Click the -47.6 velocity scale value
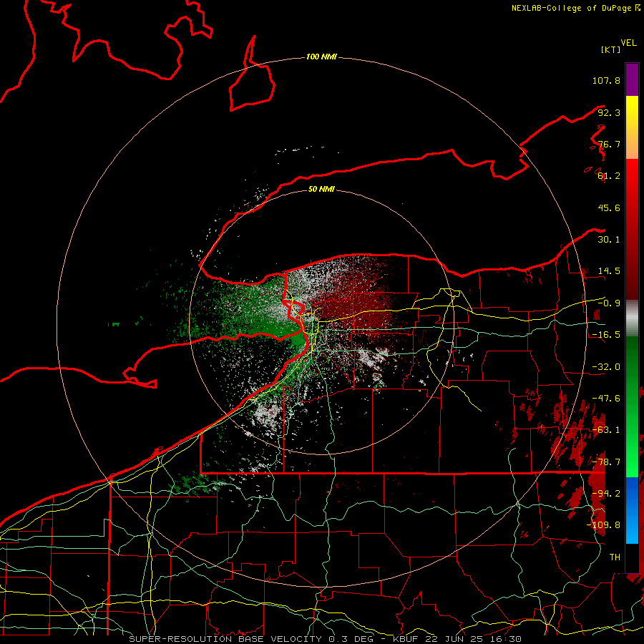The image size is (644, 644). coord(606,399)
